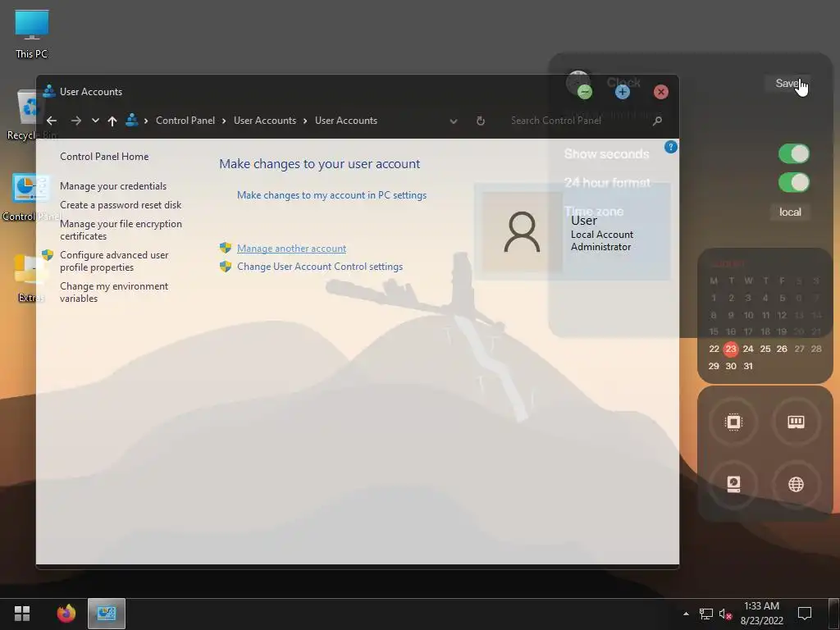
Task: Open Change User Account Control settings
Action: [x=320, y=267]
